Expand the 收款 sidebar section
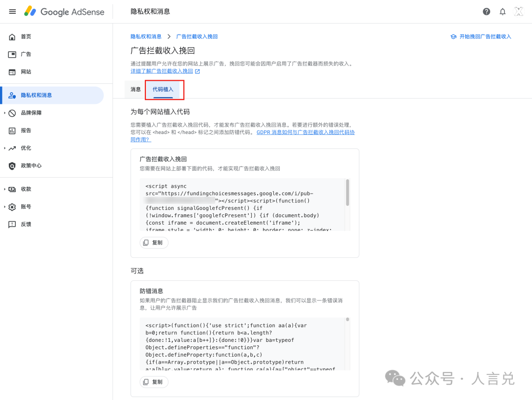 [x=5, y=189]
